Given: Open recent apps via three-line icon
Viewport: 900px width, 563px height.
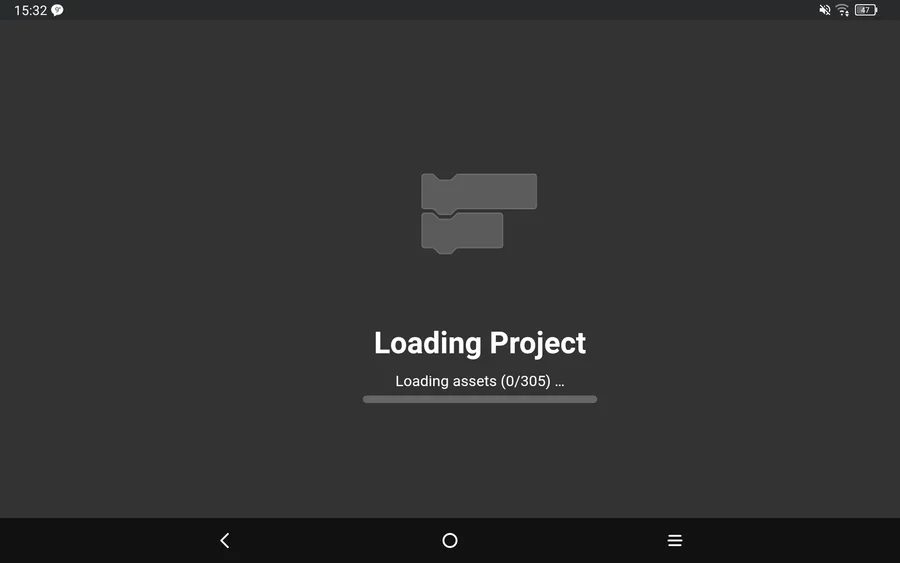Looking at the screenshot, I should click(x=675, y=540).
